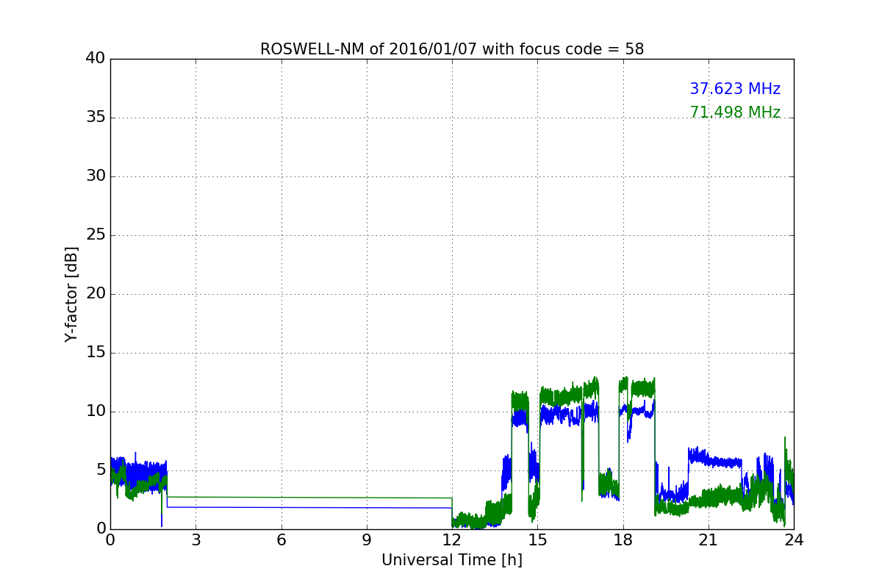Click the 'Y-factor [dB]' axis label

[x=71, y=294]
